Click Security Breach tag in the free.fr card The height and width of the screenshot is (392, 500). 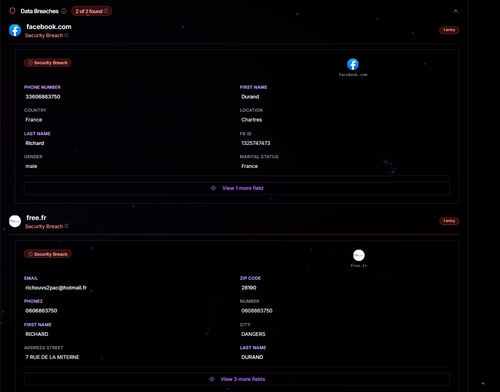(48, 254)
